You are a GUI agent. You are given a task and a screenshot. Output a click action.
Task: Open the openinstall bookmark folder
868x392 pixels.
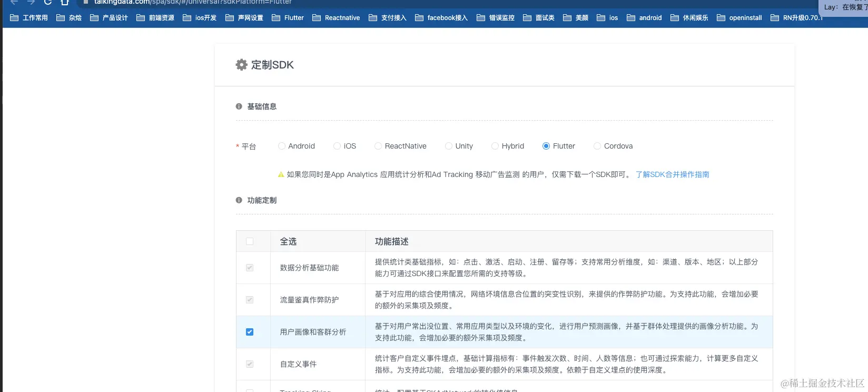click(x=739, y=18)
